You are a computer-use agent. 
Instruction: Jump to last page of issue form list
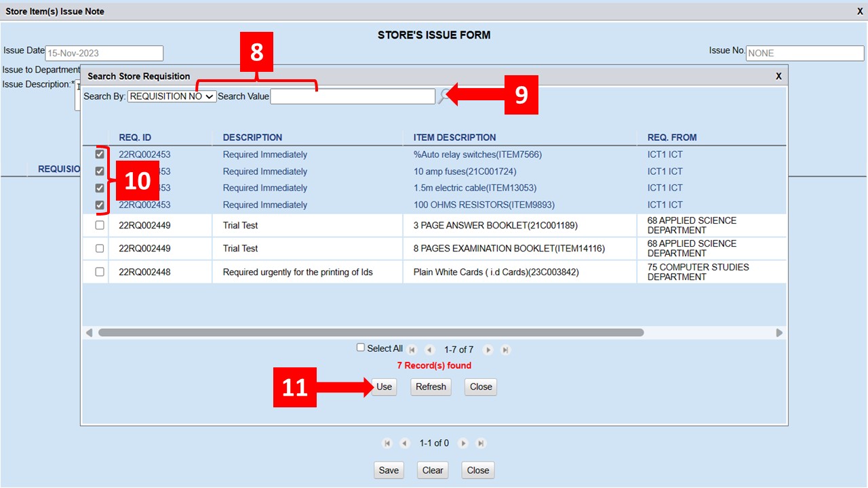point(481,443)
